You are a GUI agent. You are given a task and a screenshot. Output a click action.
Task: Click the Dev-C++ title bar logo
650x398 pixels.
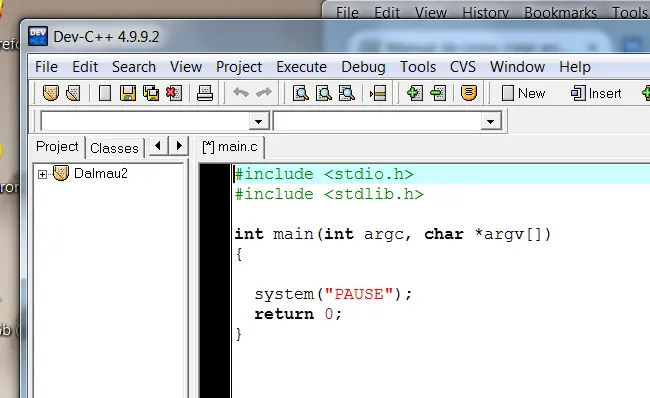click(x=38, y=36)
